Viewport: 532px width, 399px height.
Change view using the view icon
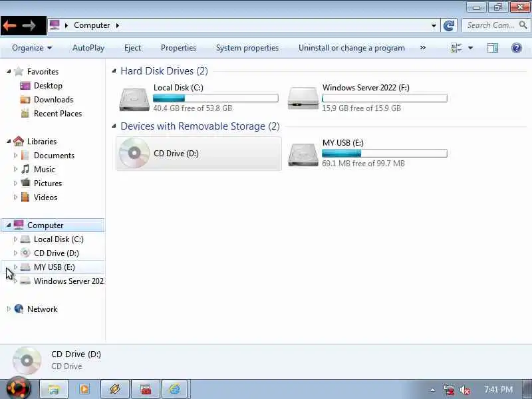tap(456, 48)
